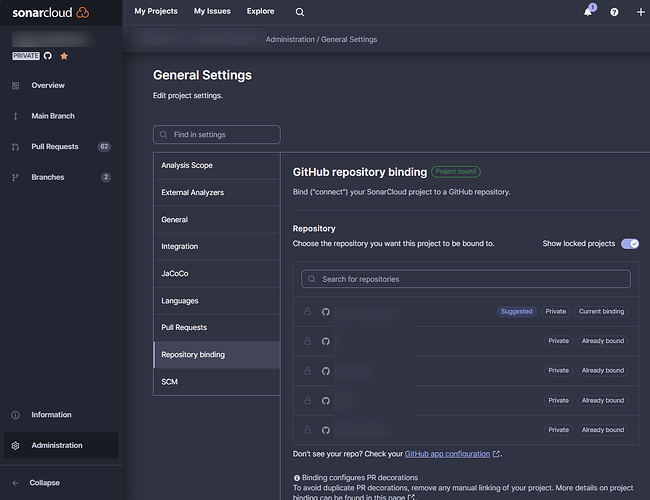Select the General settings tab
Image resolution: width=650 pixels, height=500 pixels.
click(x=217, y=219)
